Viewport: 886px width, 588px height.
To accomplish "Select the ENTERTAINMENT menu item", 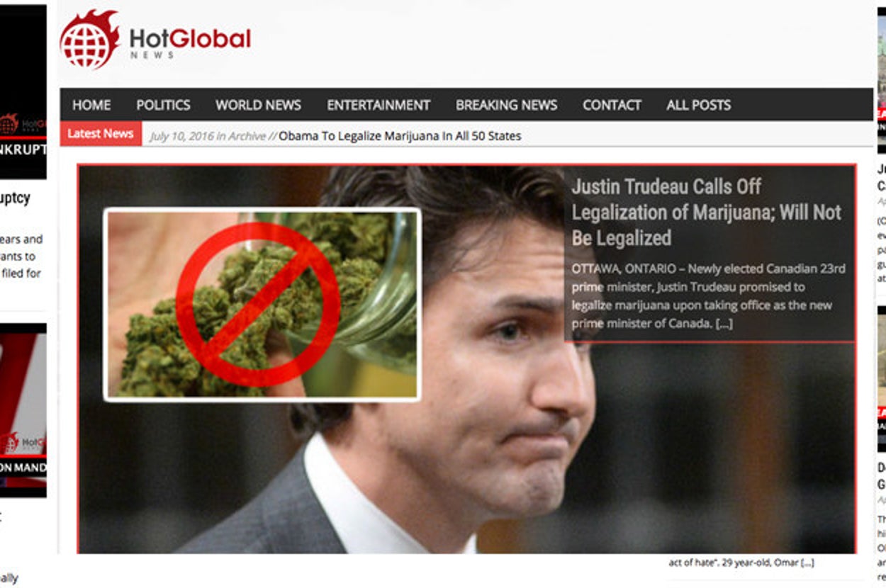I will [x=378, y=105].
